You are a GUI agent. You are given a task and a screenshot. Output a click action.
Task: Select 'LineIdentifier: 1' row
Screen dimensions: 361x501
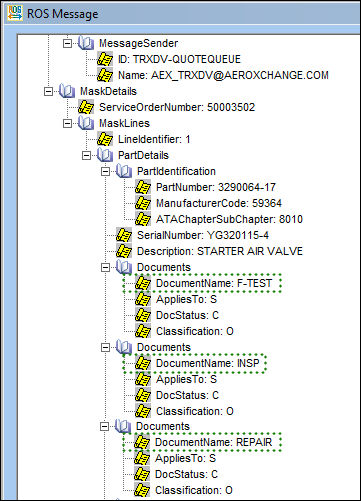click(154, 139)
